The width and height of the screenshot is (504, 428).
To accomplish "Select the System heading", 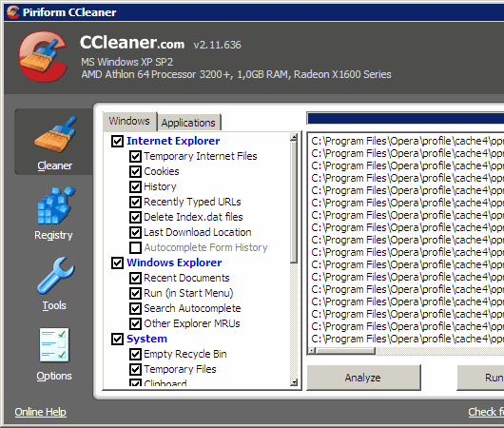I will point(146,339).
